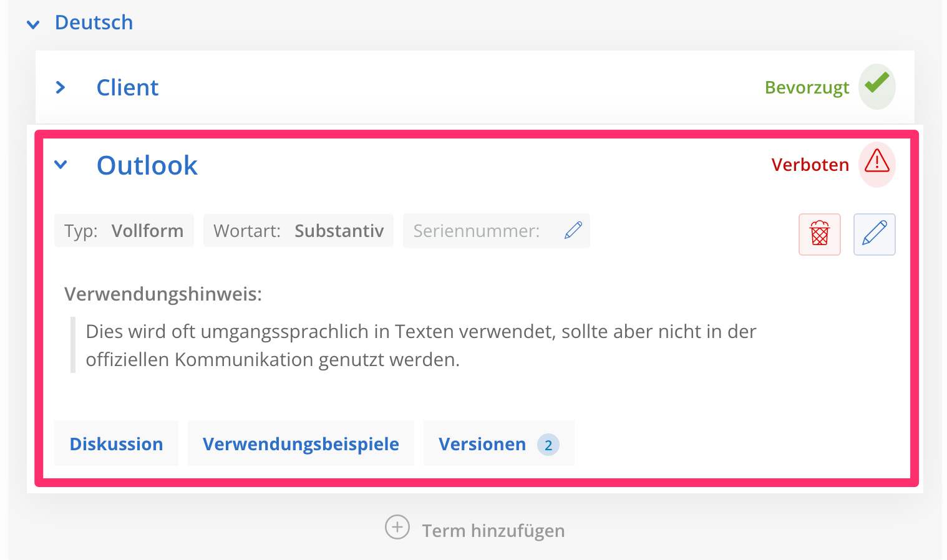Click the Outlook term title

coord(147,165)
